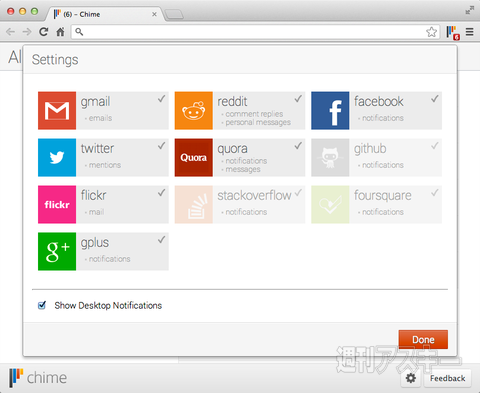This screenshot has height=393, width=480.
Task: Enable foursquare via its checkmark
Action: pos(435,193)
